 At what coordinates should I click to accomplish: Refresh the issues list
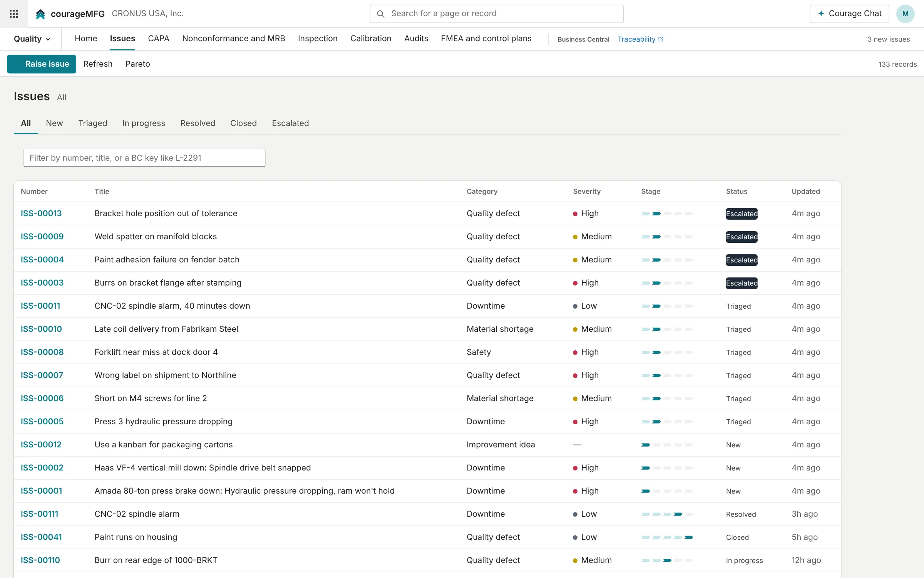98,64
